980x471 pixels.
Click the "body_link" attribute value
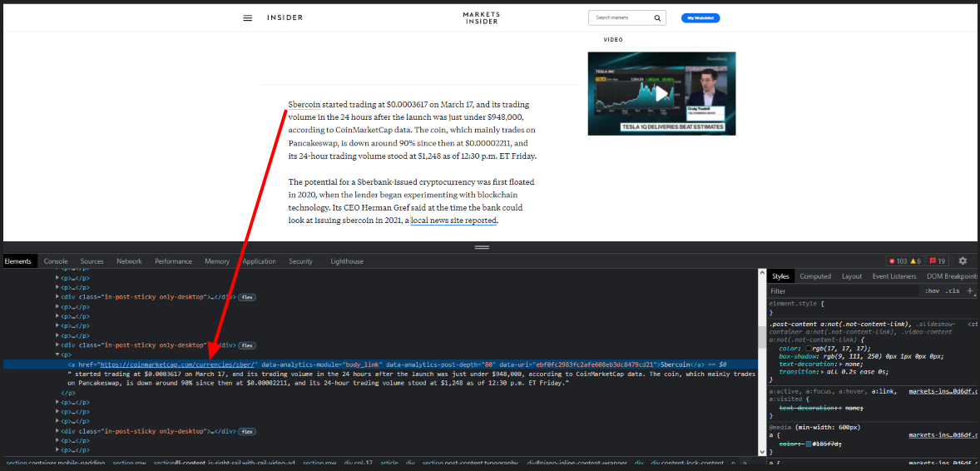point(362,364)
